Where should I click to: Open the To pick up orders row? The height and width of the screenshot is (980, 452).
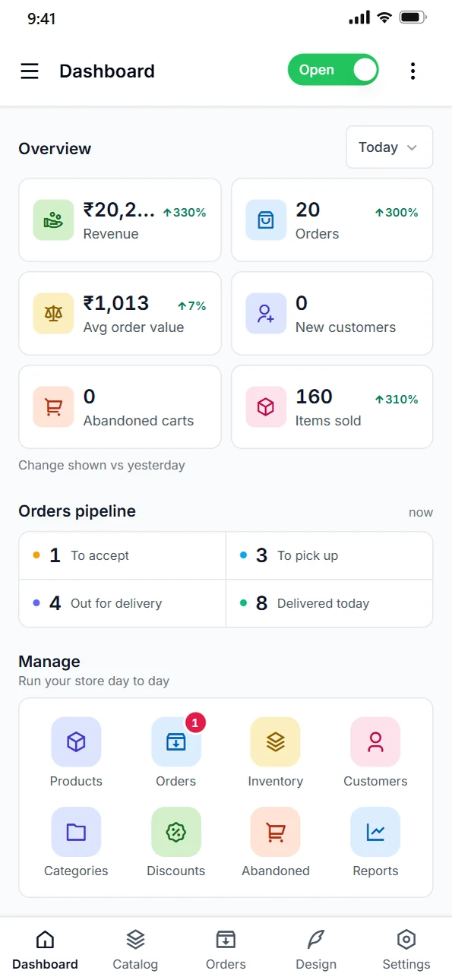[330, 556]
